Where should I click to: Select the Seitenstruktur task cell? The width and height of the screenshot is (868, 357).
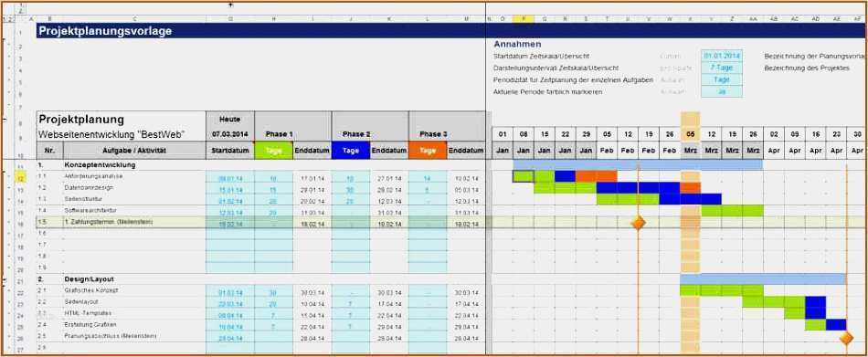click(x=134, y=199)
